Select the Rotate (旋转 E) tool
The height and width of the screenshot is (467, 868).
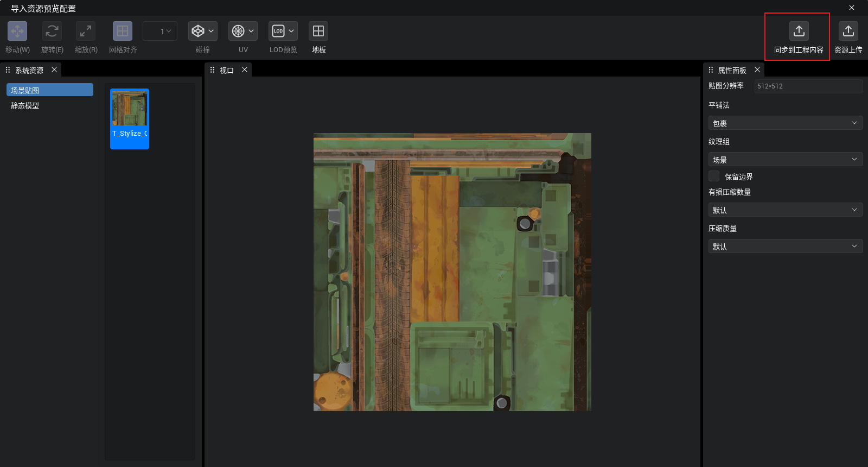pos(52,31)
